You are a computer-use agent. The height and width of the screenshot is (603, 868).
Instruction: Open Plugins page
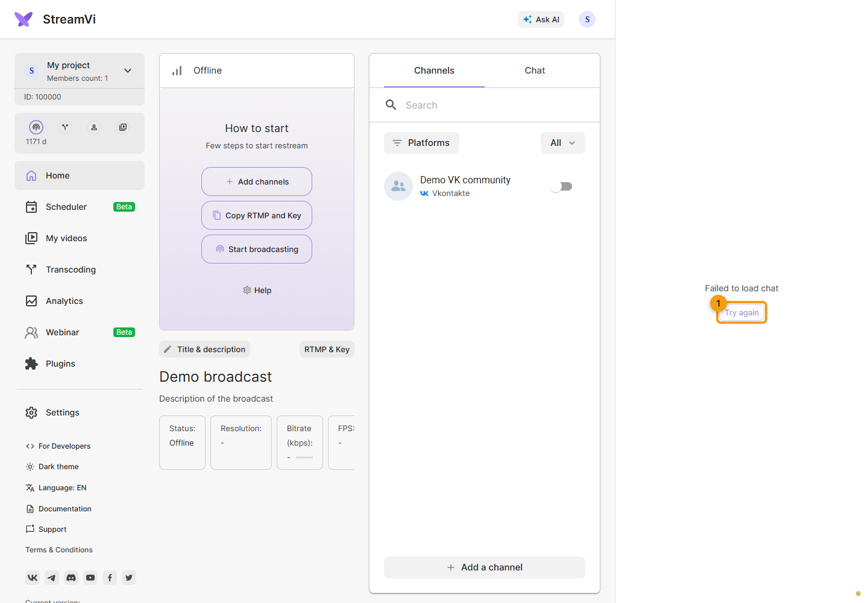click(80, 364)
